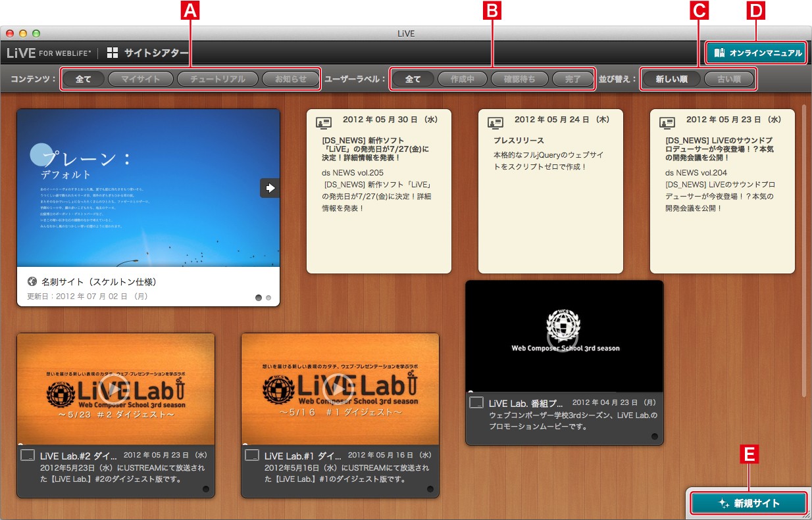
Task: Open the LiVEのサウンドプロデューサー news headline
Action: point(719,149)
